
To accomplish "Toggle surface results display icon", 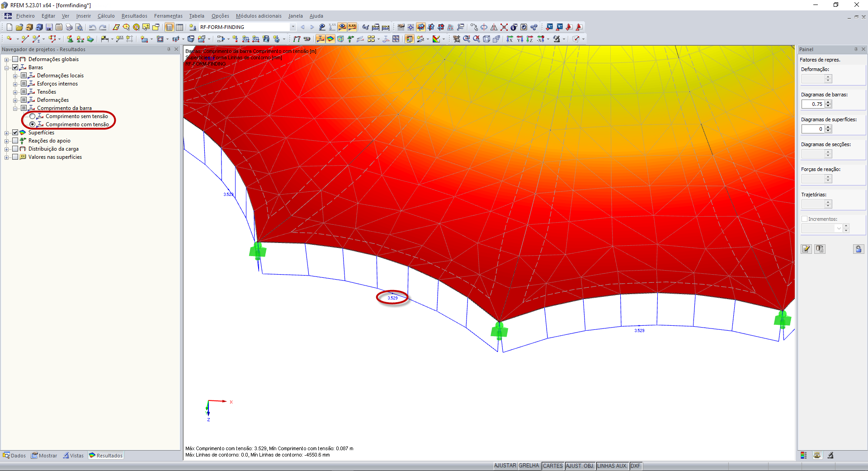I will pyautogui.click(x=330, y=39).
